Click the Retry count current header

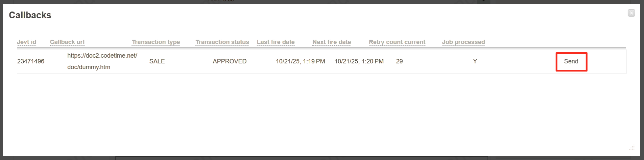[397, 42]
